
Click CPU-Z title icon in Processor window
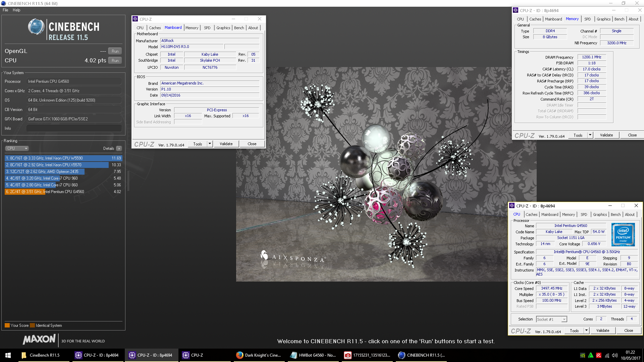[512, 206]
